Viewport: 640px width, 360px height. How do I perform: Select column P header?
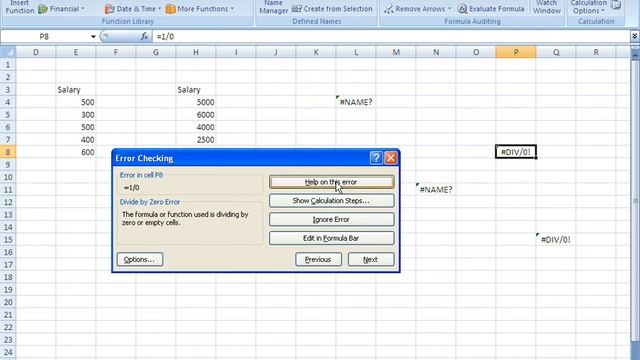[x=516, y=52]
